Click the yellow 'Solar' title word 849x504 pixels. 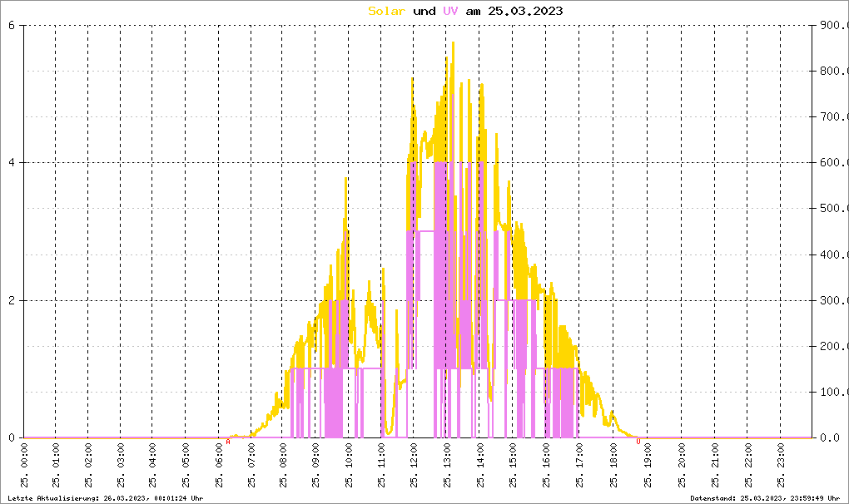386,11
